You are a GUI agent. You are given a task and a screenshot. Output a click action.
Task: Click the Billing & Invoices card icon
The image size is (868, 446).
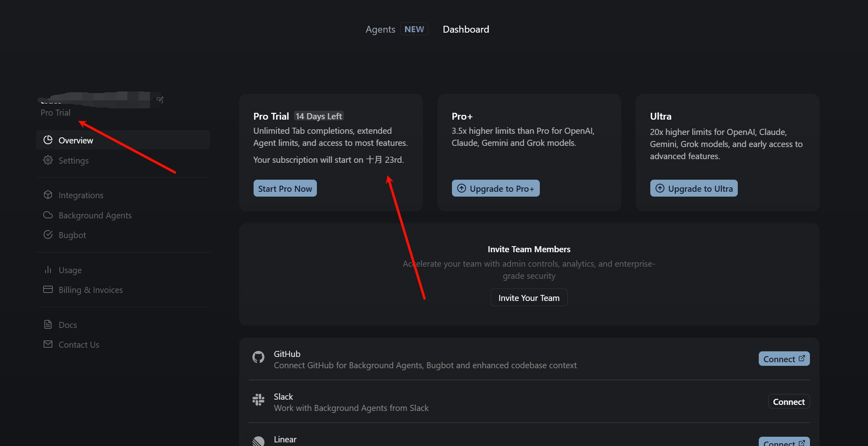[48, 290]
